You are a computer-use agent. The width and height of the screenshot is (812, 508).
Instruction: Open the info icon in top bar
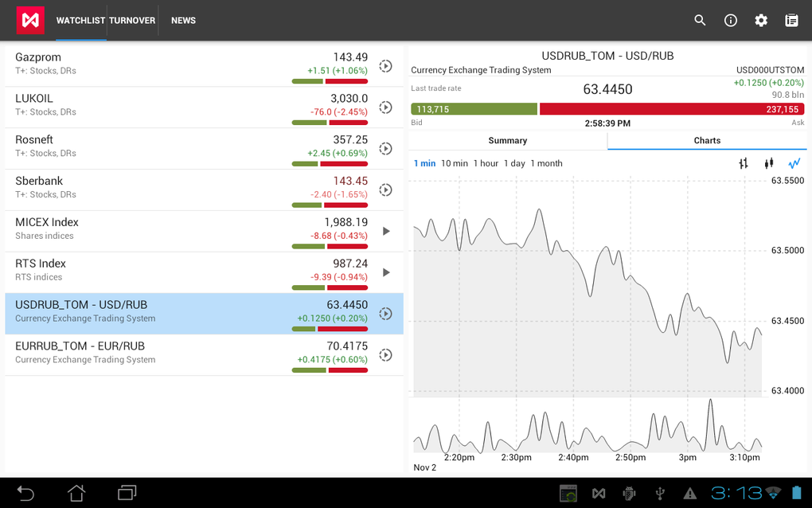(731, 20)
